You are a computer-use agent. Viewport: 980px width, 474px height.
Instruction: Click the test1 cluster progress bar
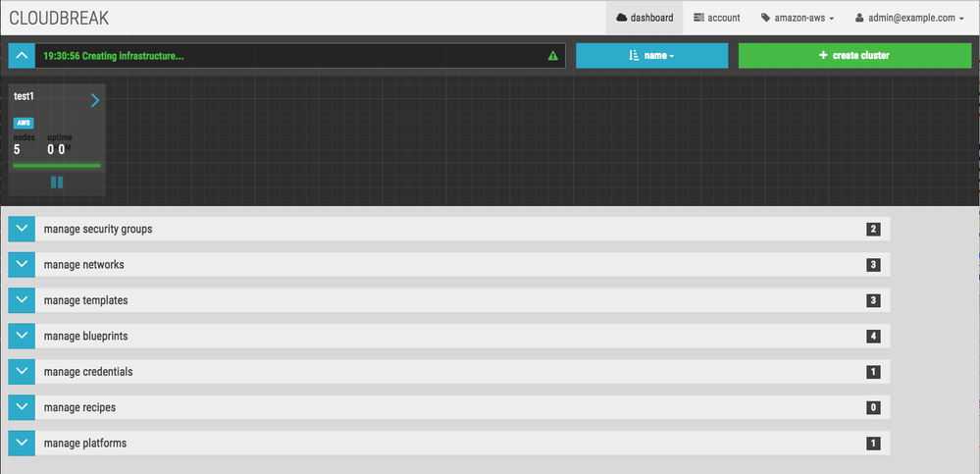[57, 166]
